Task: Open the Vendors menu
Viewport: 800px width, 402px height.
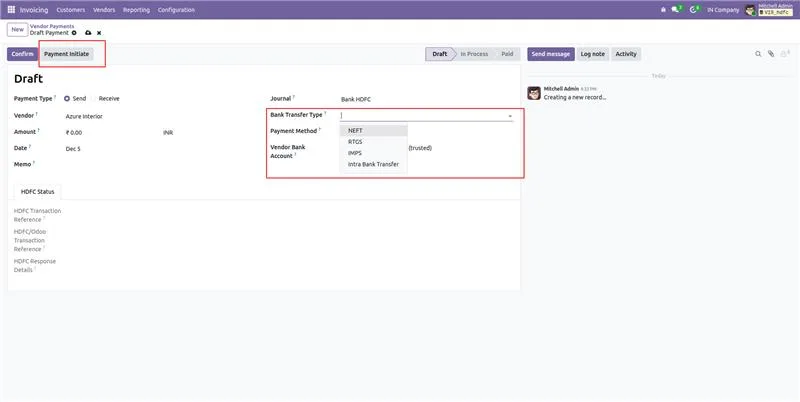Action: pos(104,10)
